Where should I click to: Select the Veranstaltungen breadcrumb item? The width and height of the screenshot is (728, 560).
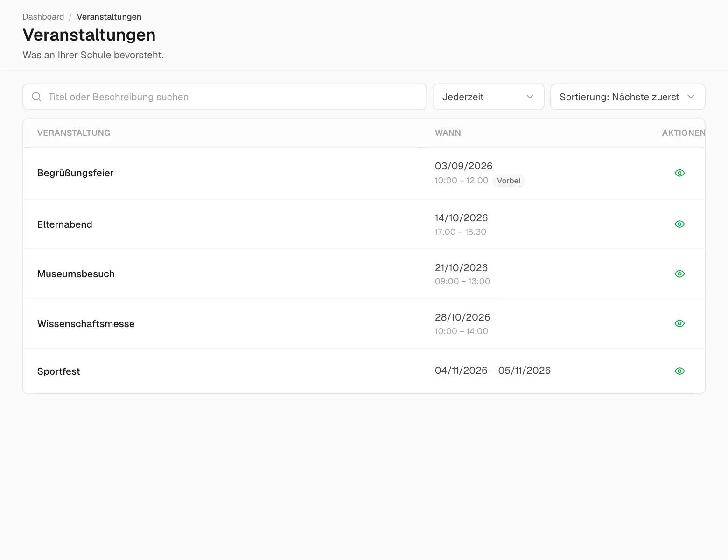(x=109, y=17)
